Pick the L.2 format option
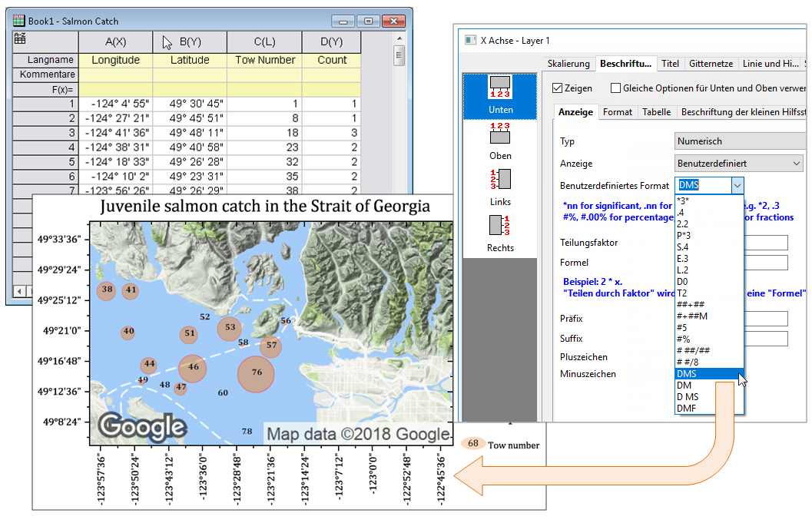Image resolution: width=812 pixels, height=523 pixels. (x=709, y=270)
